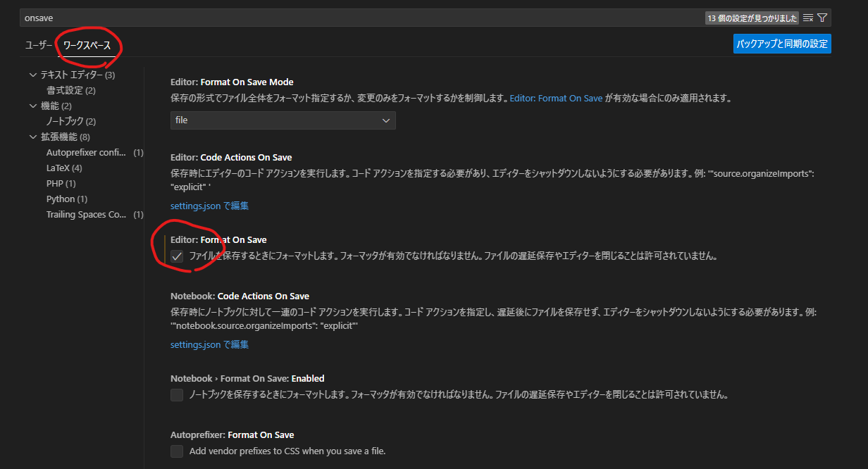Open PHP (1) tree entry
The height and width of the screenshot is (469, 868).
pyautogui.click(x=61, y=183)
